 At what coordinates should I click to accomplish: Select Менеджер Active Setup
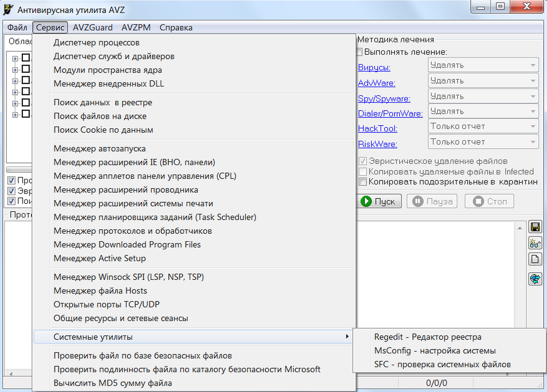click(x=194, y=258)
